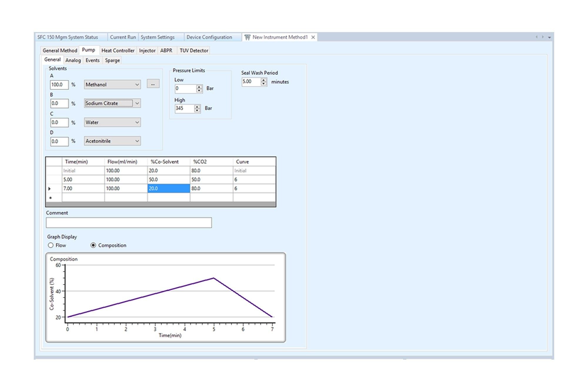Edit solvent D percentage field
This screenshot has width=588, height=392.
click(x=59, y=141)
